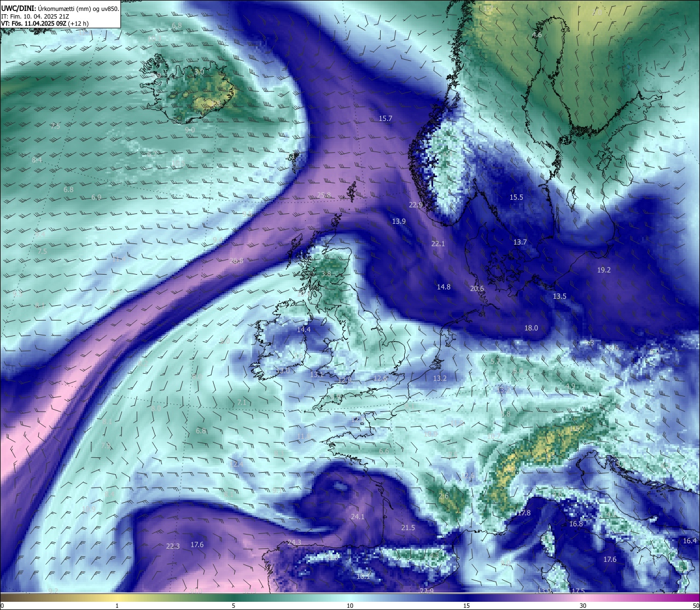The width and height of the screenshot is (700, 610).
Task: Click the 17.6 value west of Italy
Action: tap(610, 559)
